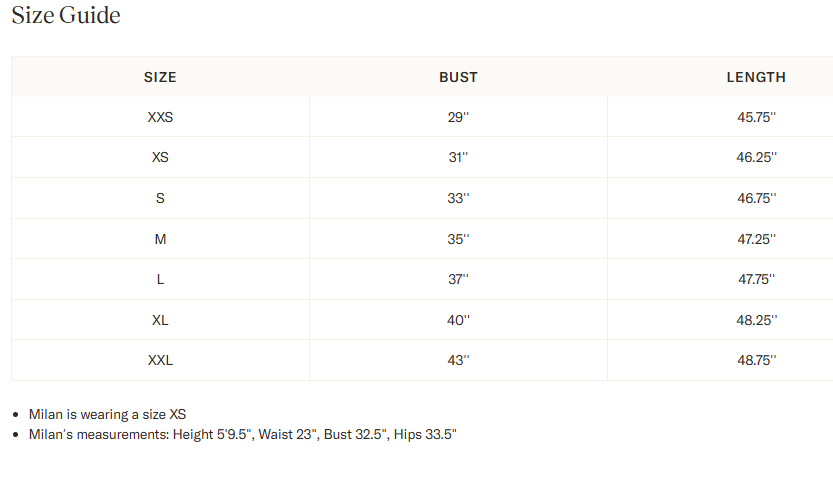
Task: Select the XS size cell
Action: [160, 158]
